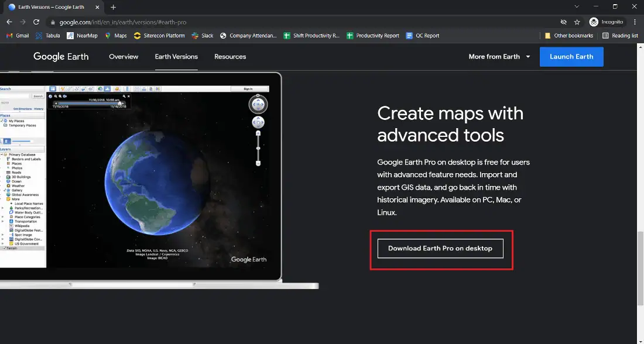Image resolution: width=644 pixels, height=344 pixels.
Task: Open the QC Report bookmark
Action: pos(423,36)
